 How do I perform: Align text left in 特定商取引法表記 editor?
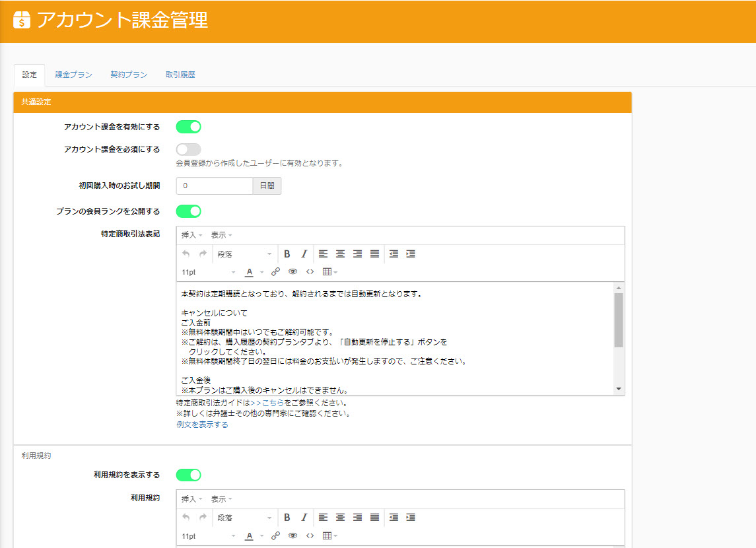[323, 254]
